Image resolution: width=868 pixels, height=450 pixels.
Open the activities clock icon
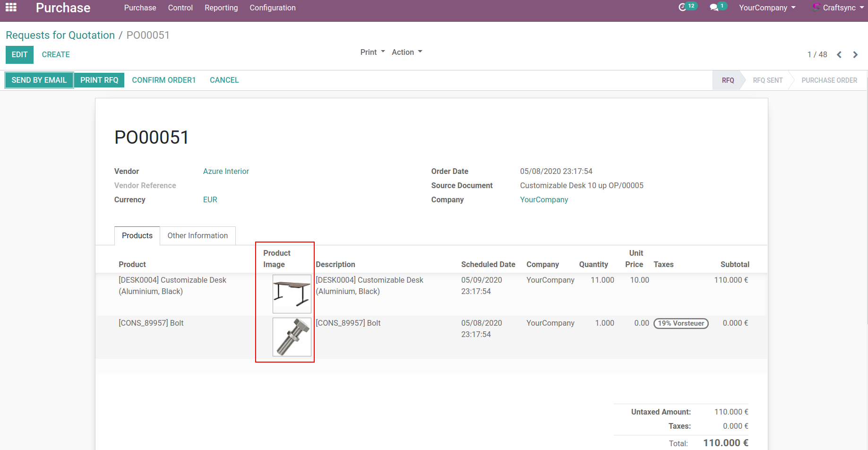tap(682, 8)
